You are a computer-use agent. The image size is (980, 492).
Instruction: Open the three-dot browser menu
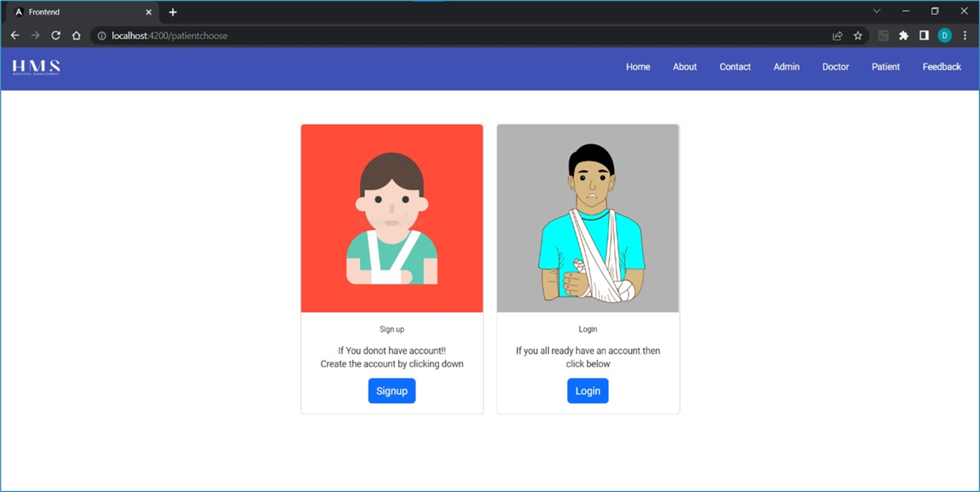coord(965,35)
